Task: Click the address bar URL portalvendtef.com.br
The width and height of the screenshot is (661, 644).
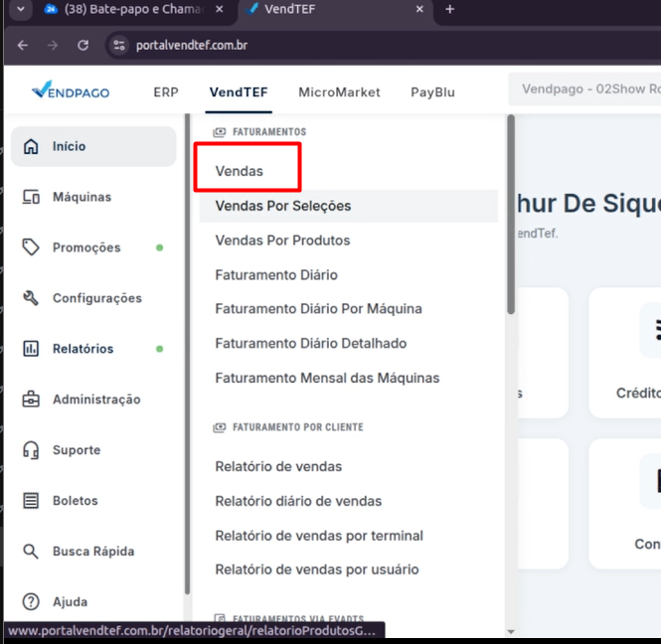Action: coord(192,45)
